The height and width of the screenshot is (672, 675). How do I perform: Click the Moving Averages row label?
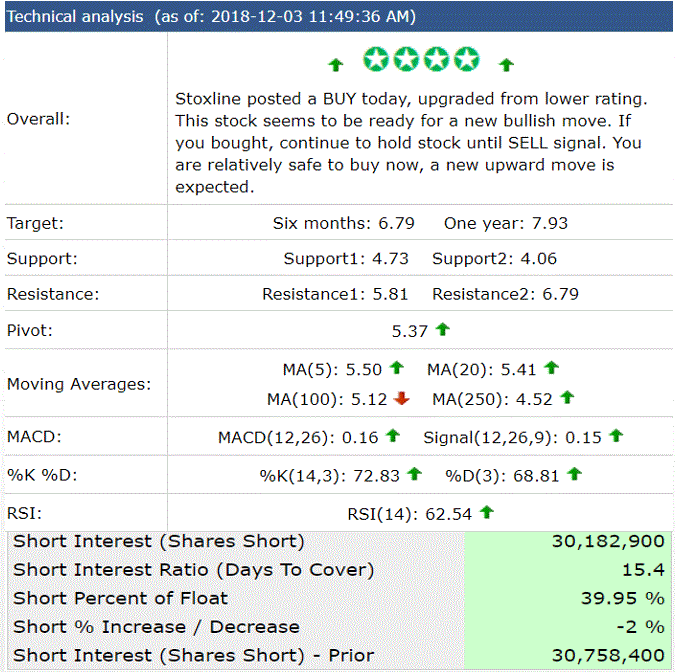[79, 384]
